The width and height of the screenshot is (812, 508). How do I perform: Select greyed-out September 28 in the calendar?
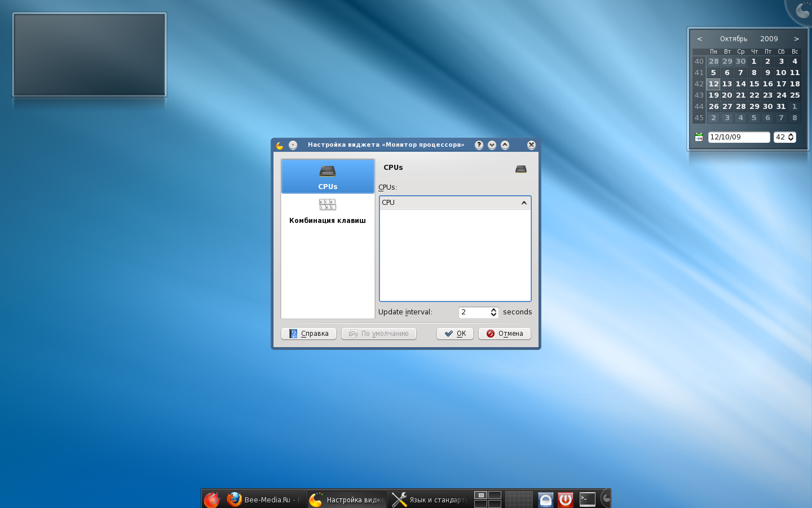713,62
